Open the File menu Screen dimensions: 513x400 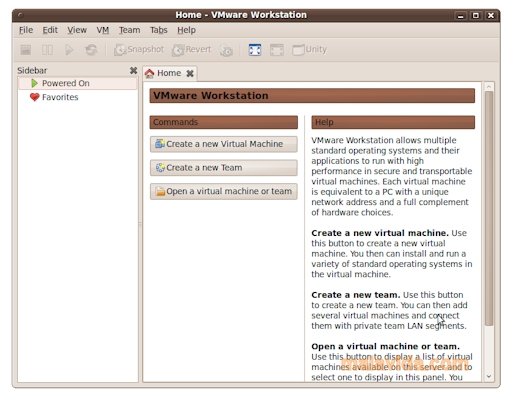tap(26, 30)
